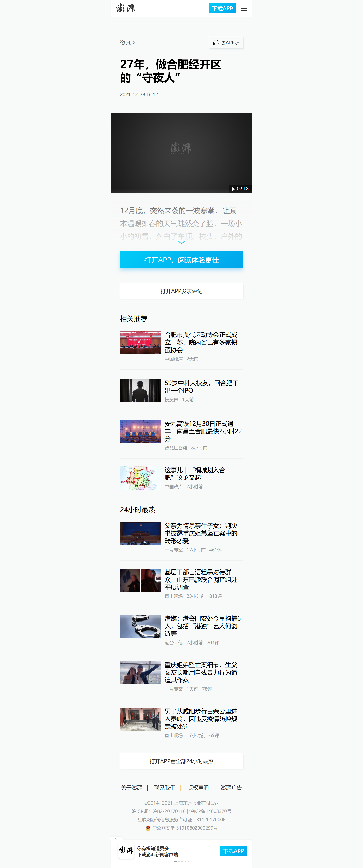Viewport: 363px width, 868px height.
Task: Click courtroom thumbnail of 重庆姐弟坠亡案 verdict
Action: [140, 534]
